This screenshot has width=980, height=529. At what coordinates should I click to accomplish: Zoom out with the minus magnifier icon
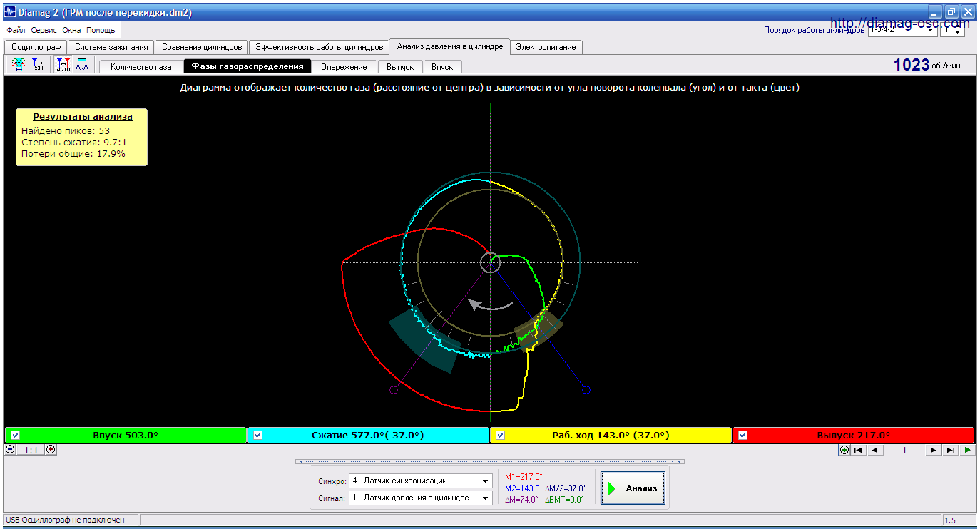point(10,450)
